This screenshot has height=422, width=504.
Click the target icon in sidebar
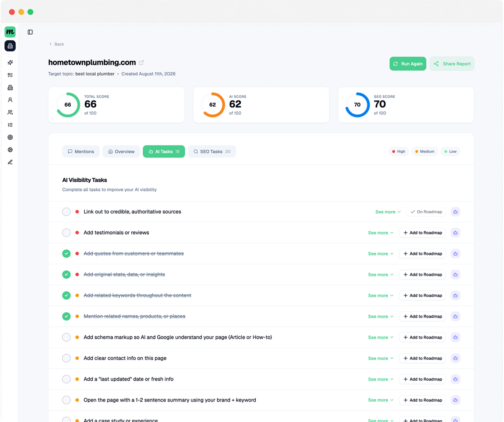pyautogui.click(x=10, y=137)
